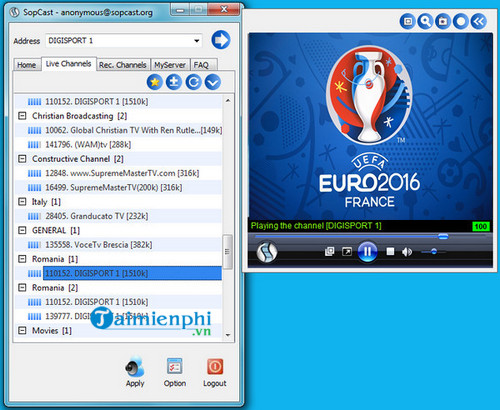Collapse the Italy [1] group
The image size is (500, 410).
(22, 202)
